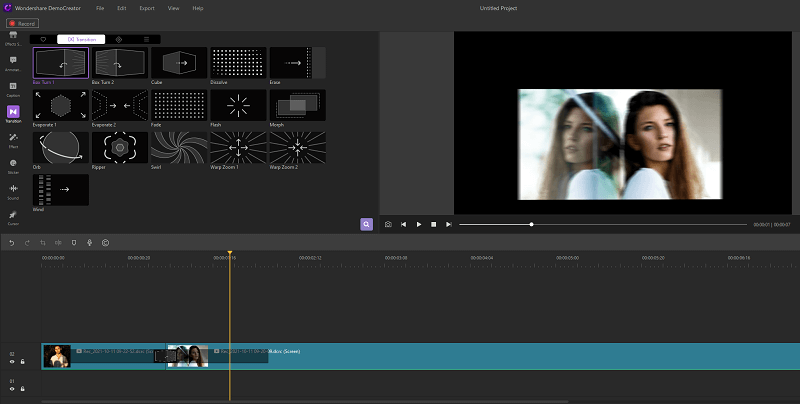The width and height of the screenshot is (800, 404).
Task: Open the Edit menu
Action: (x=121, y=8)
